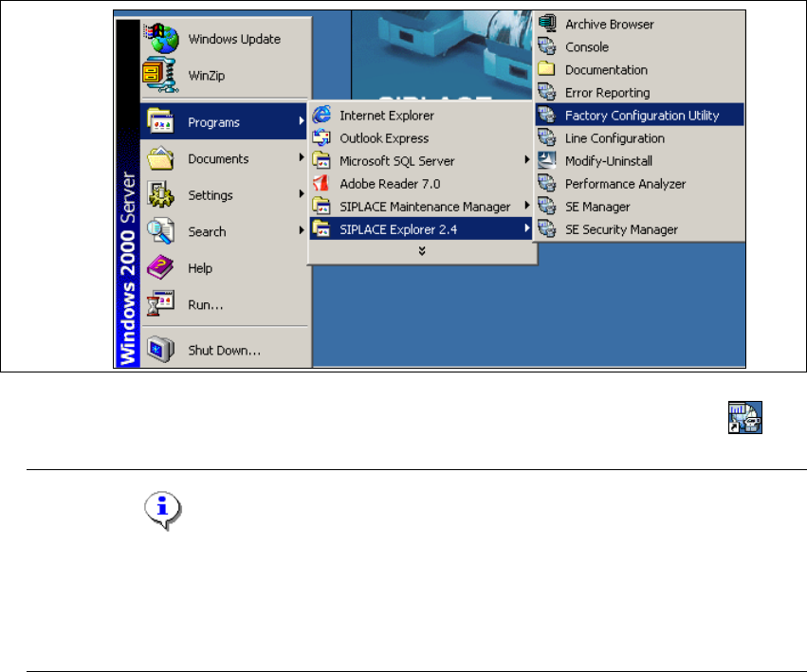Click the Factory Configuration Utility icon
This screenshot has width=807, height=672.
[x=547, y=115]
